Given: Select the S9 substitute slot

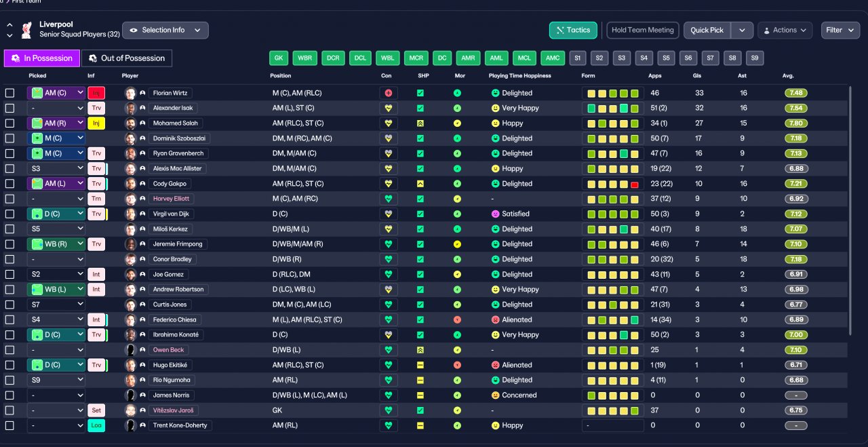Looking at the screenshot, I should (755, 58).
